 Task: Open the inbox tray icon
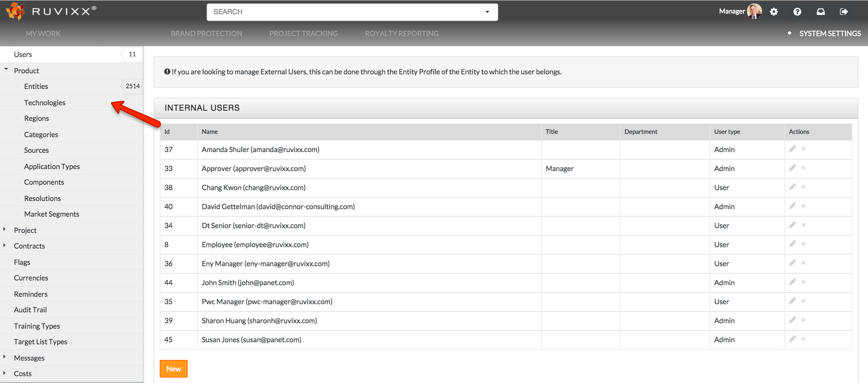coord(821,12)
